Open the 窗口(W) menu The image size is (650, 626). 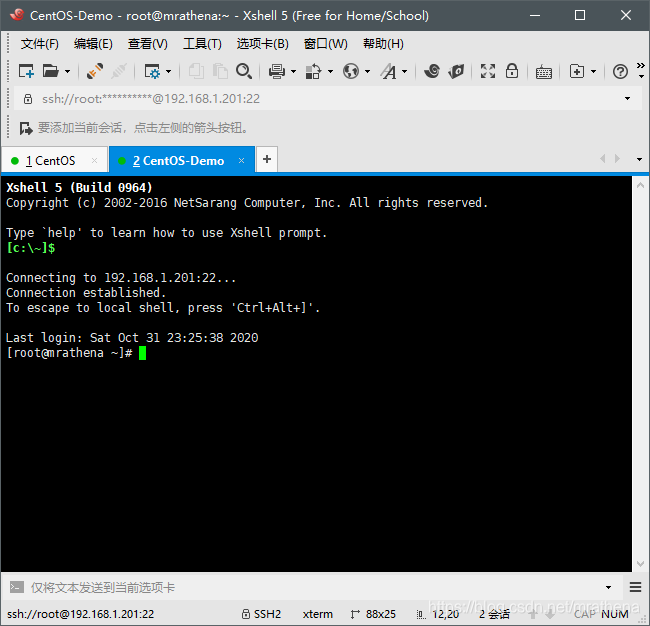325,44
